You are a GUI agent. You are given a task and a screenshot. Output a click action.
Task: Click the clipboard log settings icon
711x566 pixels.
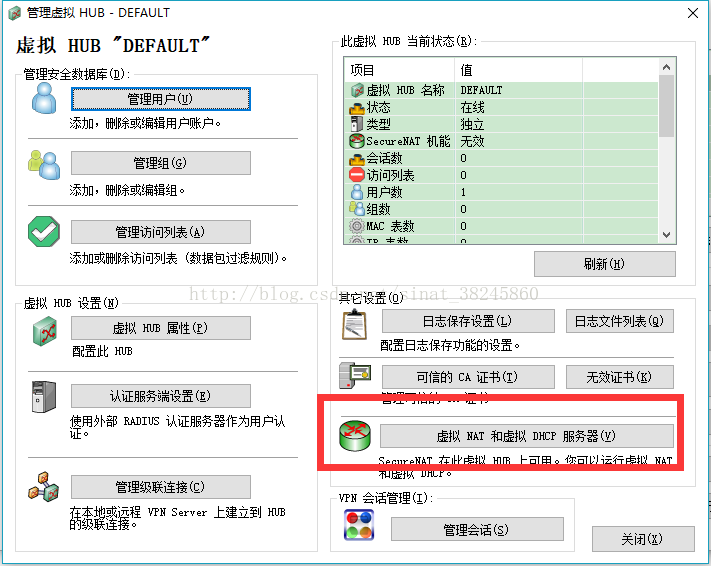[356, 324]
